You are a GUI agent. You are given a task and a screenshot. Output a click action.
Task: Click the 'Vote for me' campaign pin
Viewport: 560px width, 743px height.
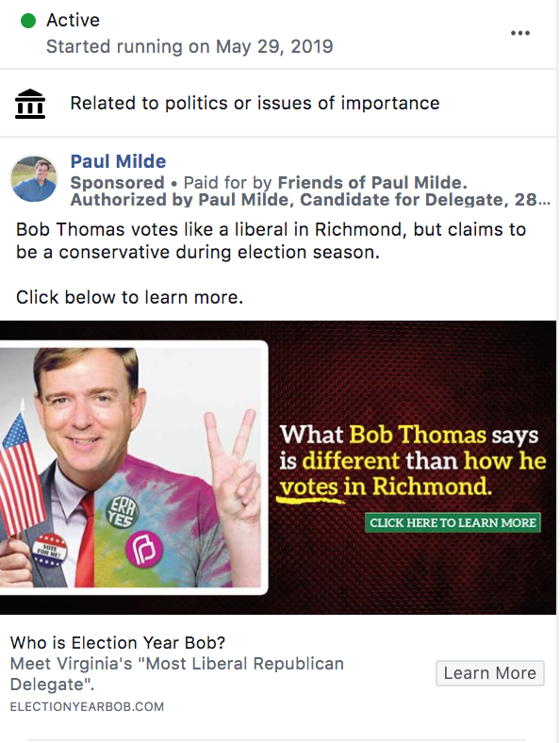click(50, 551)
